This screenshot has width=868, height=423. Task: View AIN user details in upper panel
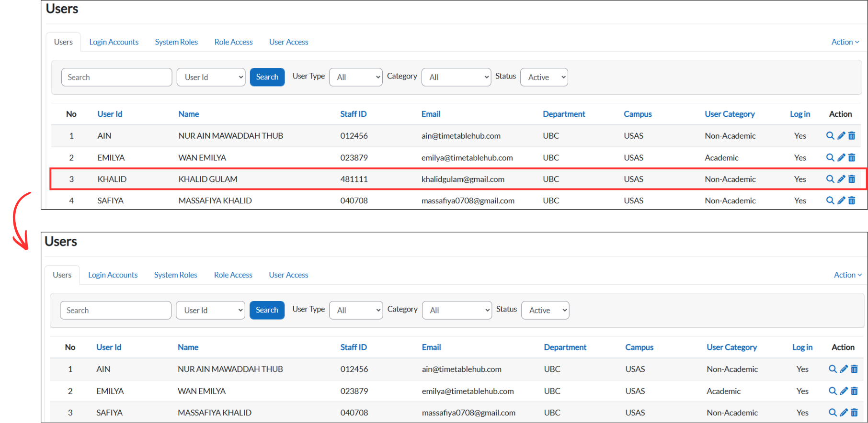point(830,135)
